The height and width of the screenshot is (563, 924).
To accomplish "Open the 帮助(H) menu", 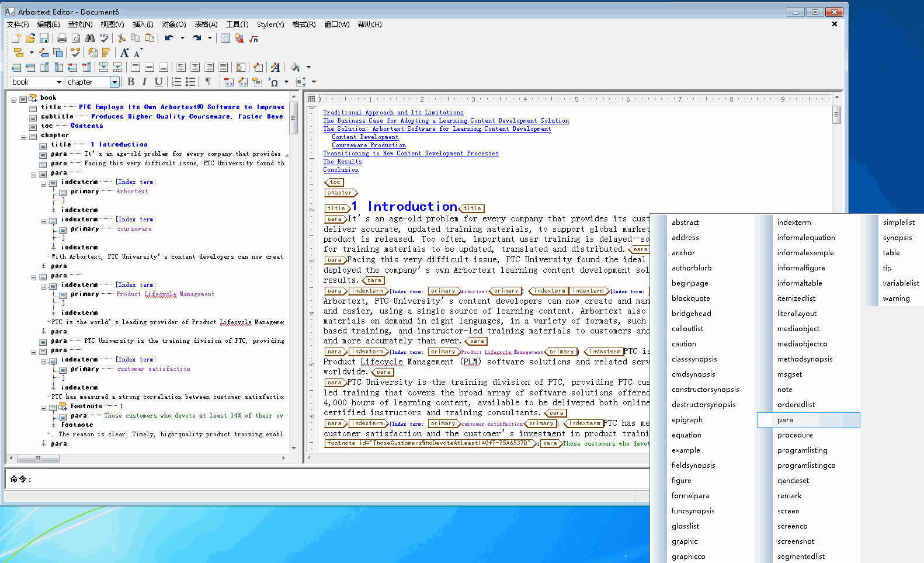I will click(370, 24).
